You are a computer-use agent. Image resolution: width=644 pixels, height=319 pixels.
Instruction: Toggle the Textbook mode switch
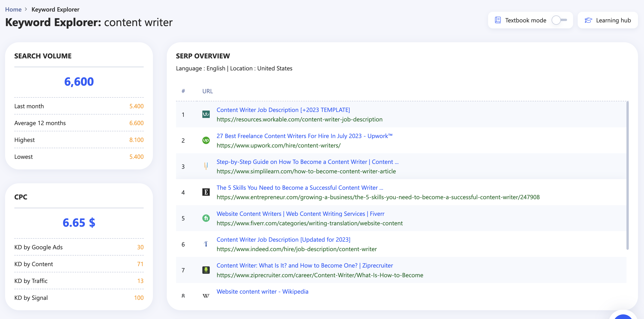pos(559,20)
